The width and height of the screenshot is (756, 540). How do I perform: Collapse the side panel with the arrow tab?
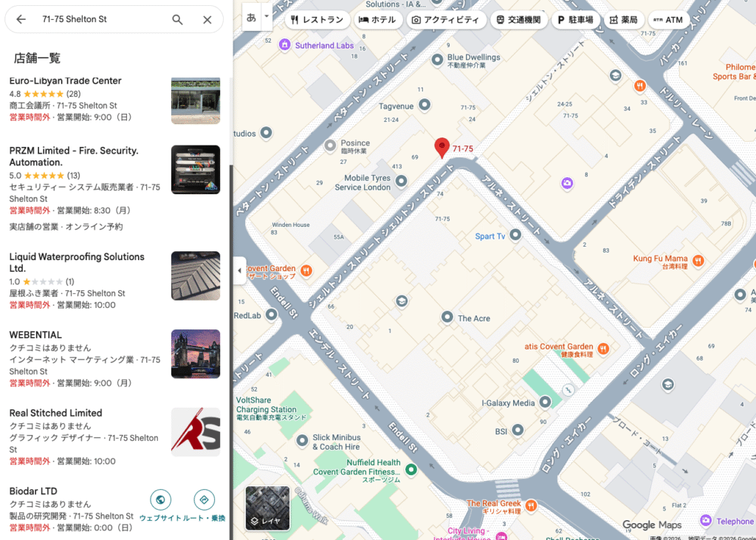click(x=240, y=270)
